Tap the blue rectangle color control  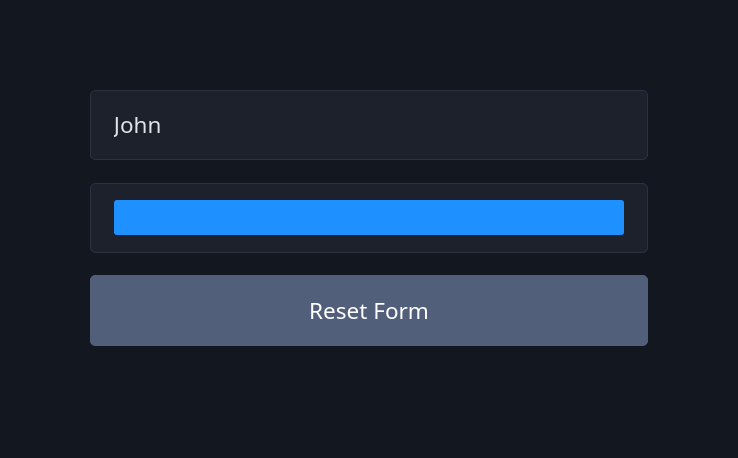(x=368, y=218)
